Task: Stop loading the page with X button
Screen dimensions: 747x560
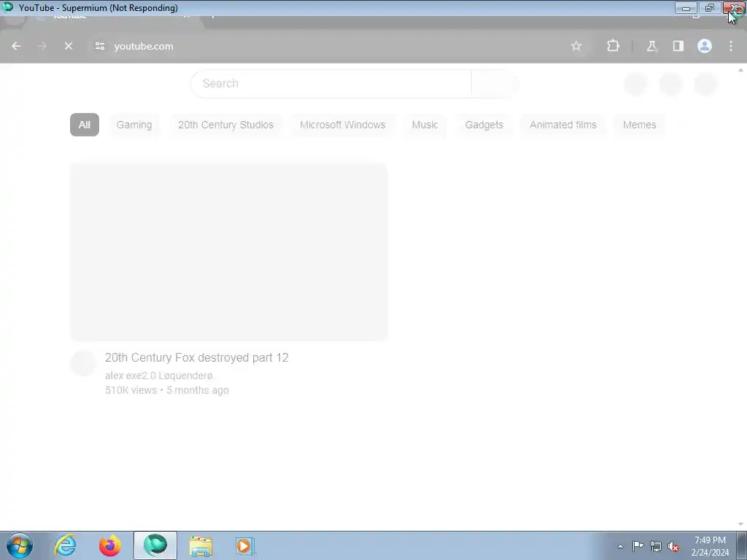Action: pos(69,46)
